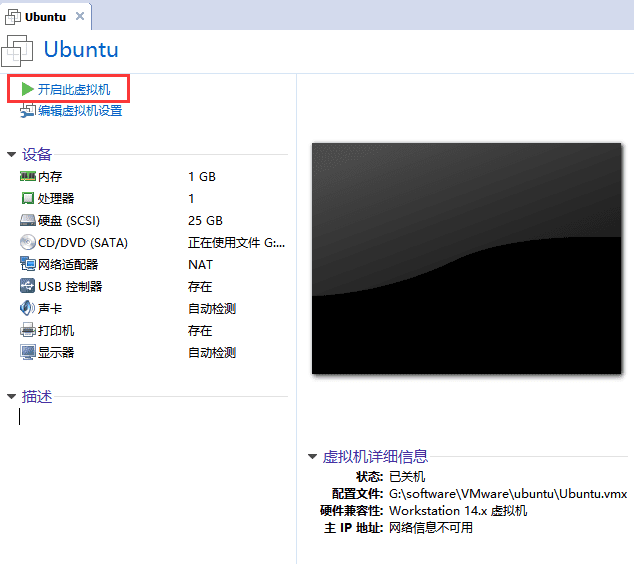
Task: Click the 1 GB memory value
Action: [x=202, y=177]
